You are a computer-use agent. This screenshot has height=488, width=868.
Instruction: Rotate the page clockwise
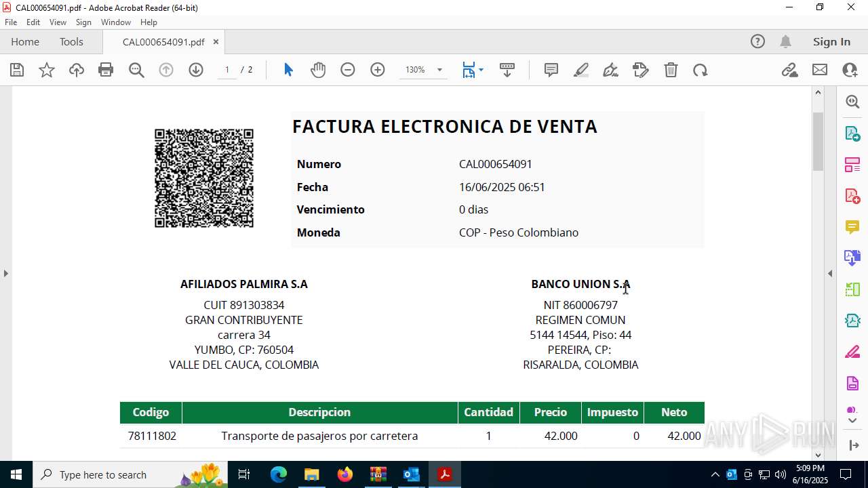(x=701, y=70)
